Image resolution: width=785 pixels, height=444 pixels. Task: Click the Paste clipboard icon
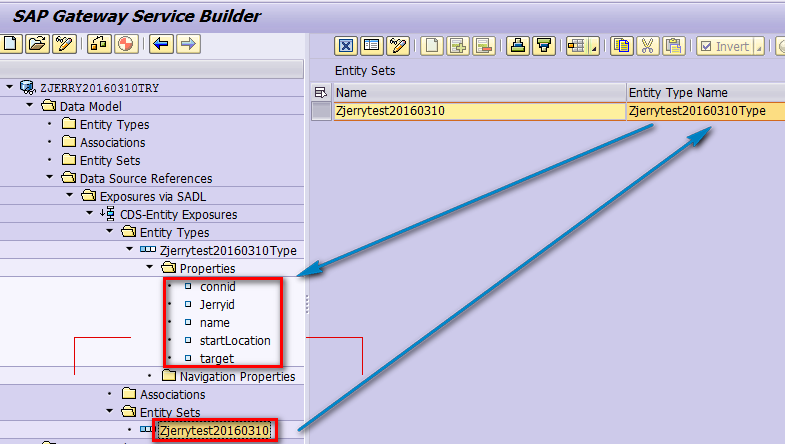674,46
